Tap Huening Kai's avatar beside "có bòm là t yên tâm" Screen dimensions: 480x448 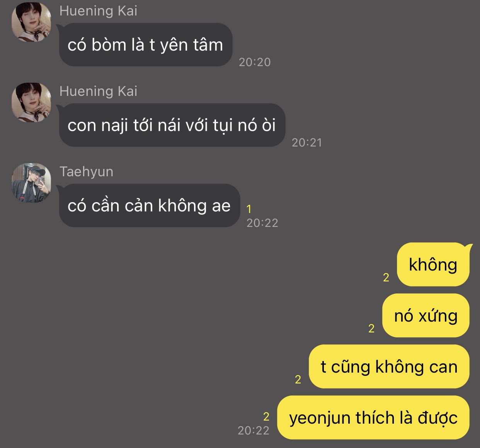pyautogui.click(x=31, y=22)
